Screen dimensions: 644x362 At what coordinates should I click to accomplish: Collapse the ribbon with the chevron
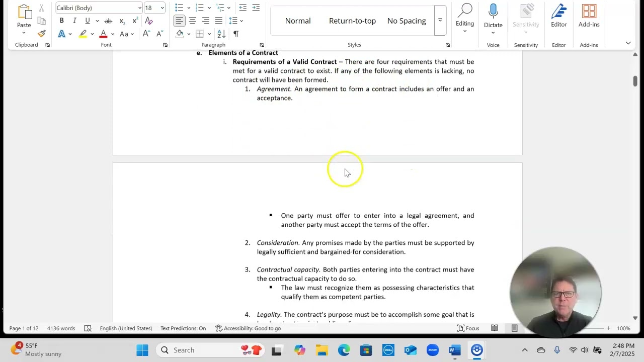coord(628,43)
